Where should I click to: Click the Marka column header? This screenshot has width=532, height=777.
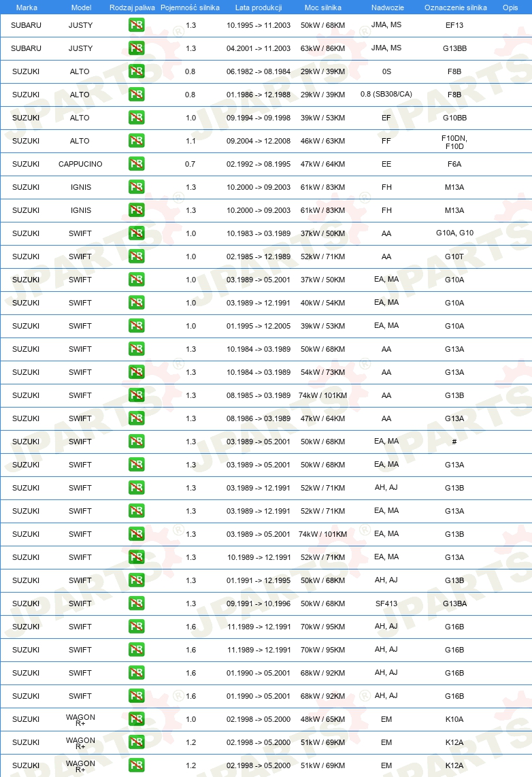click(x=27, y=7)
